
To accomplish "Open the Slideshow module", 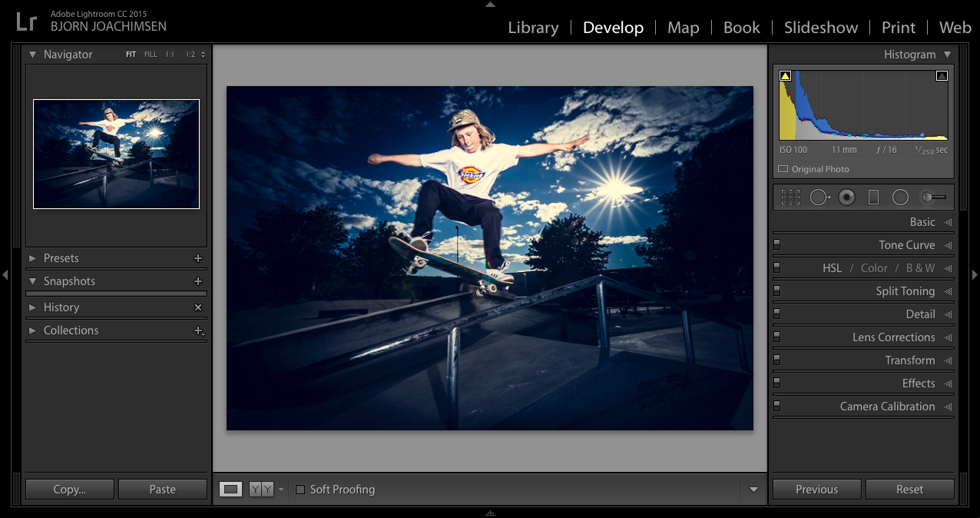I will [821, 28].
